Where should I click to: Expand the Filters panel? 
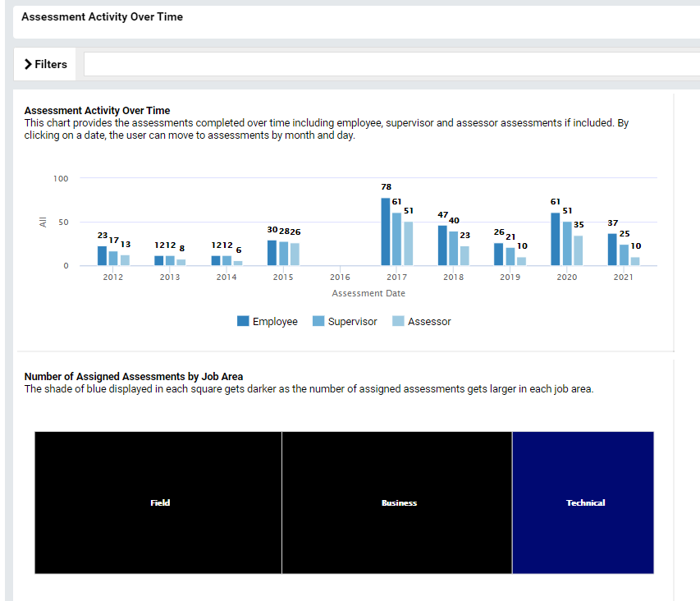pos(45,64)
